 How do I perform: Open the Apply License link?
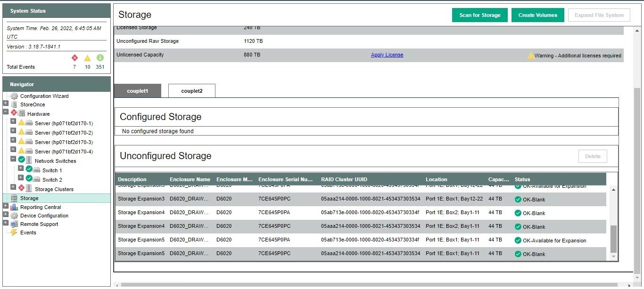(387, 55)
